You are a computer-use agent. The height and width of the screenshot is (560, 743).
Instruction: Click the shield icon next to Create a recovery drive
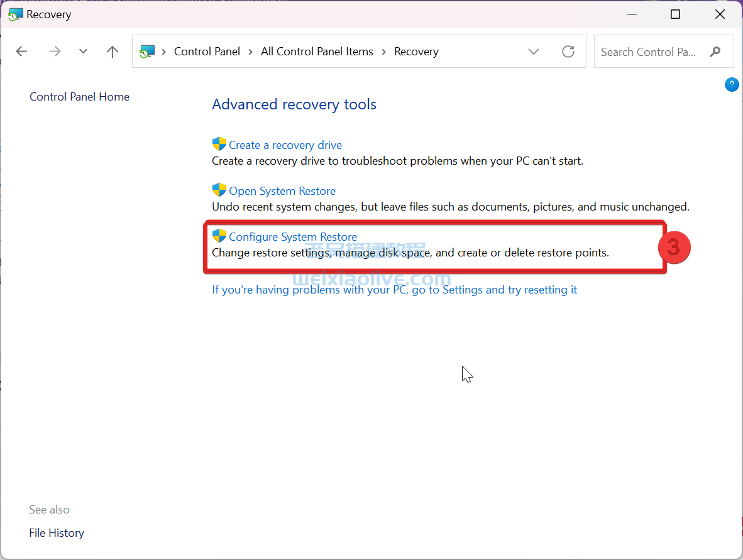pos(219,144)
